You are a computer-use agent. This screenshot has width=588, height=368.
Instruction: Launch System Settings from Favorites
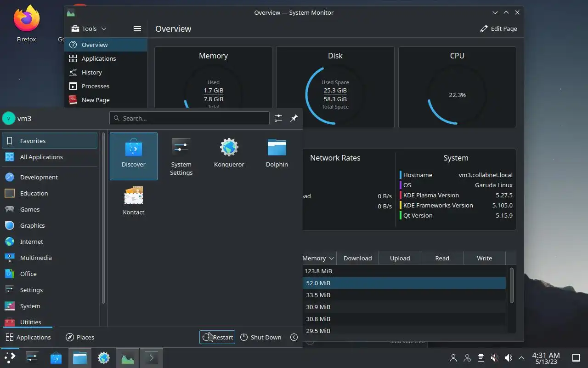pos(181,156)
